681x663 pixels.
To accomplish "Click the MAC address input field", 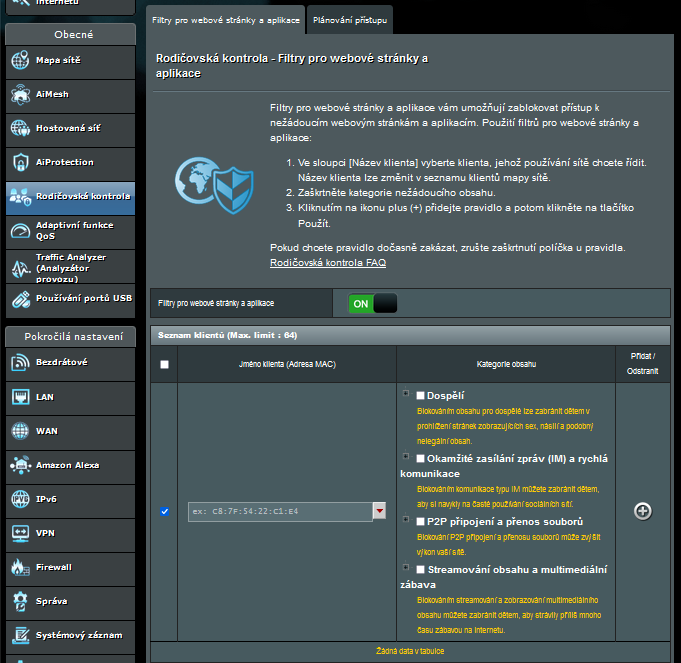I will (279, 511).
